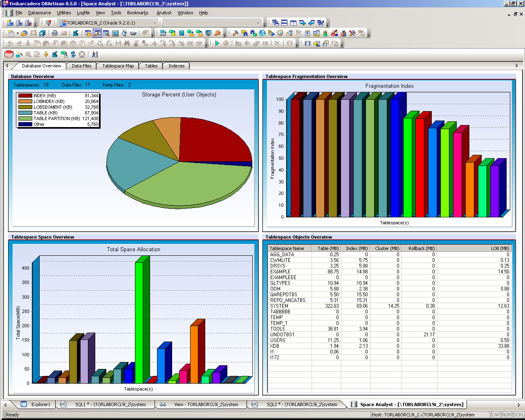Viewport: 525px width, 420px height.
Task: Click the open folder icon
Action: 25,33
